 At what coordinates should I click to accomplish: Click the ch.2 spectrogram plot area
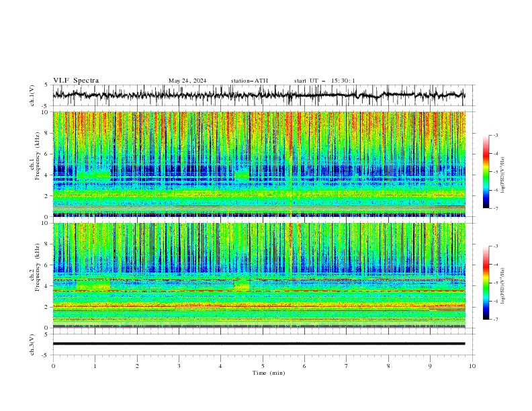coord(259,275)
